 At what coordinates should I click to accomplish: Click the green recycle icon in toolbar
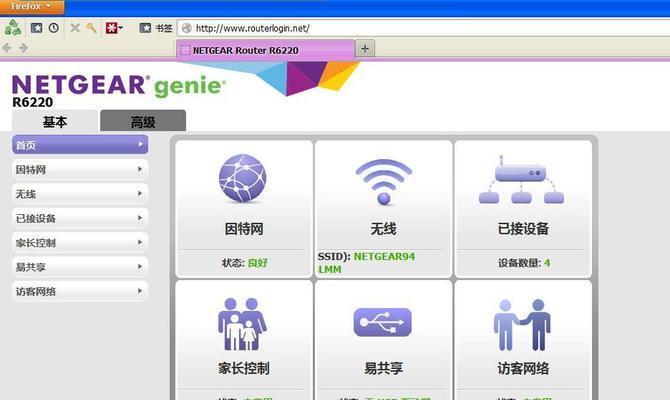point(13,28)
